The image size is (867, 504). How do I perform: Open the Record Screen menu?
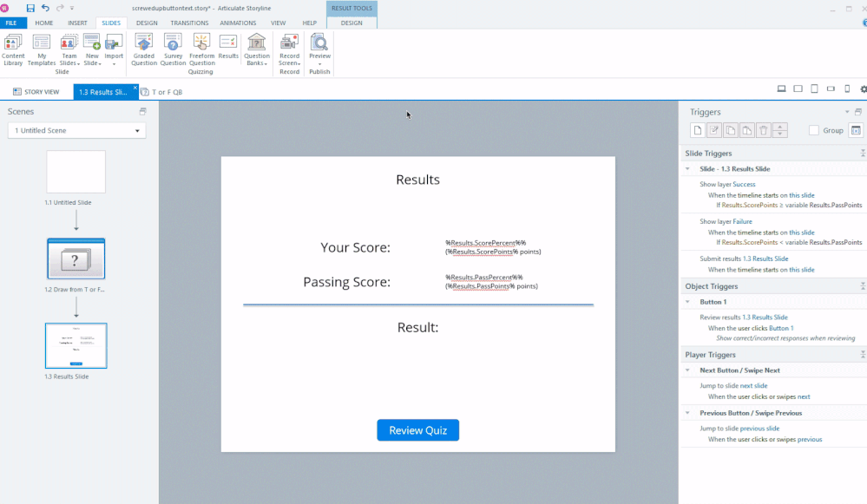tap(289, 49)
